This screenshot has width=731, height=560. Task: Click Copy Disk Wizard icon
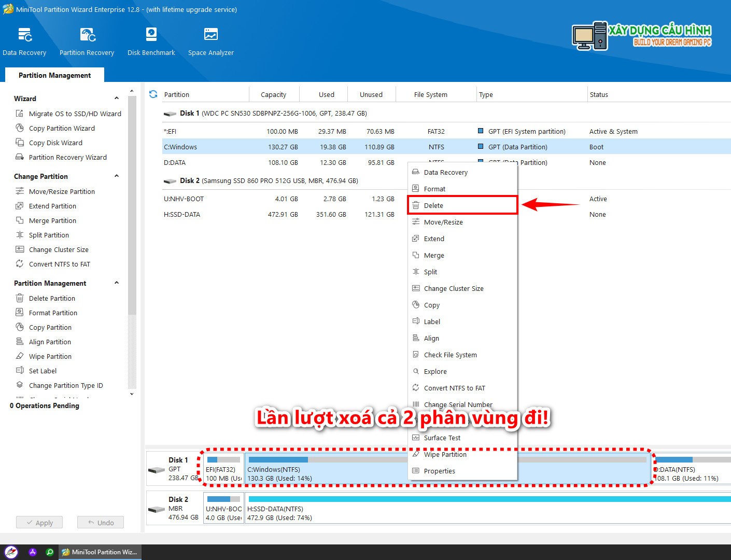pos(20,143)
